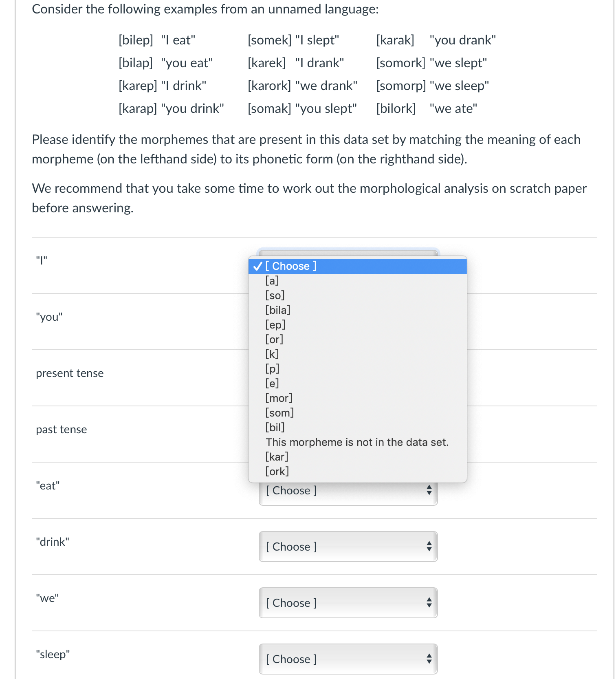Select the [bil] option
616x679 pixels.
tap(357, 427)
